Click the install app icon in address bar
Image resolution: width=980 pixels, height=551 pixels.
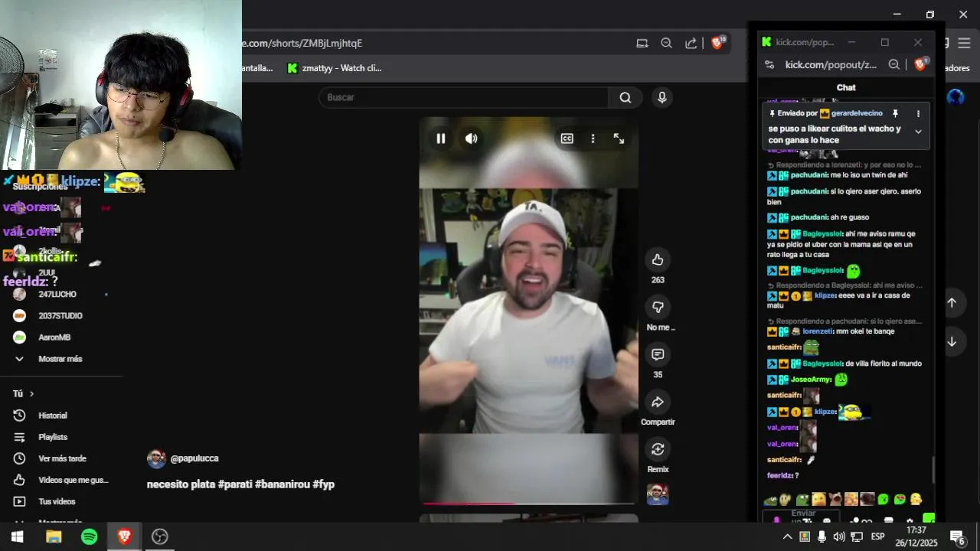click(642, 44)
